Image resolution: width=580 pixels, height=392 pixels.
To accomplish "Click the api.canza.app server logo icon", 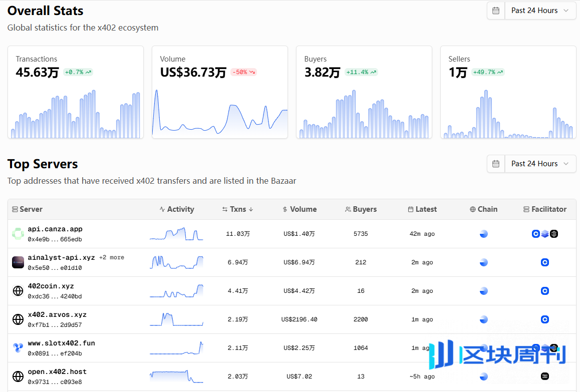I will coord(18,234).
